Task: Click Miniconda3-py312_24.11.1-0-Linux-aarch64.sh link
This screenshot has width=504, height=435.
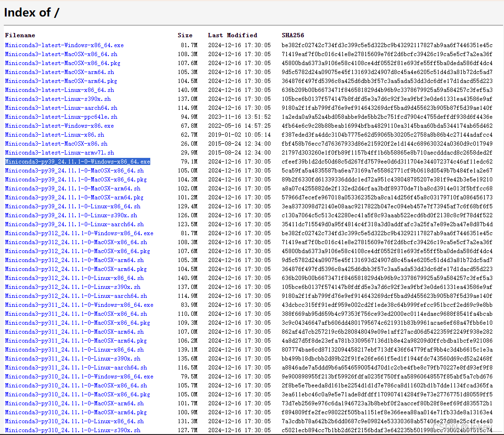Action: [76, 296]
